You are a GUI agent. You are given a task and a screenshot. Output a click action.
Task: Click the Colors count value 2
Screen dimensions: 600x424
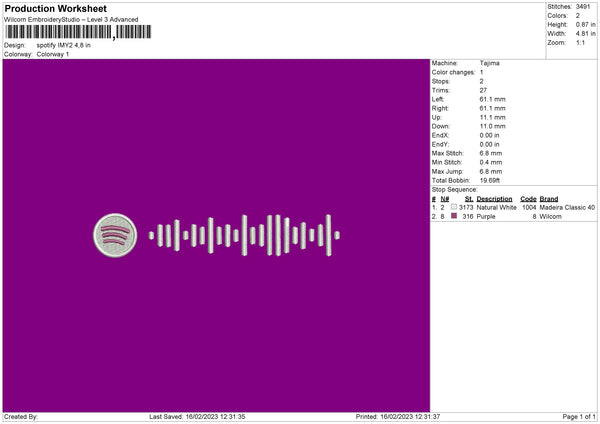(x=578, y=16)
